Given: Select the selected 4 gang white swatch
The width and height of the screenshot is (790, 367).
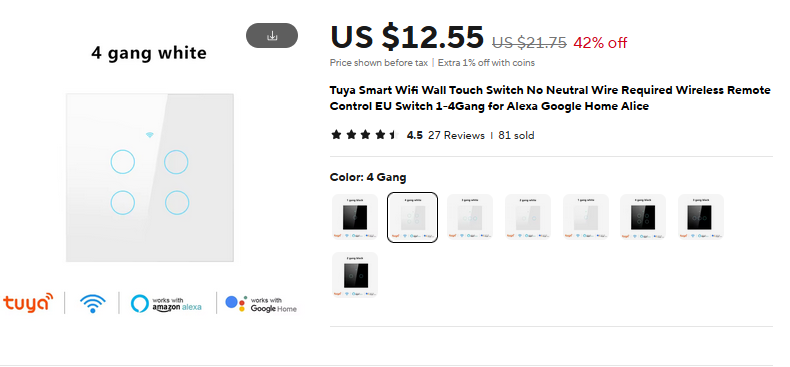Looking at the screenshot, I should pos(412,217).
